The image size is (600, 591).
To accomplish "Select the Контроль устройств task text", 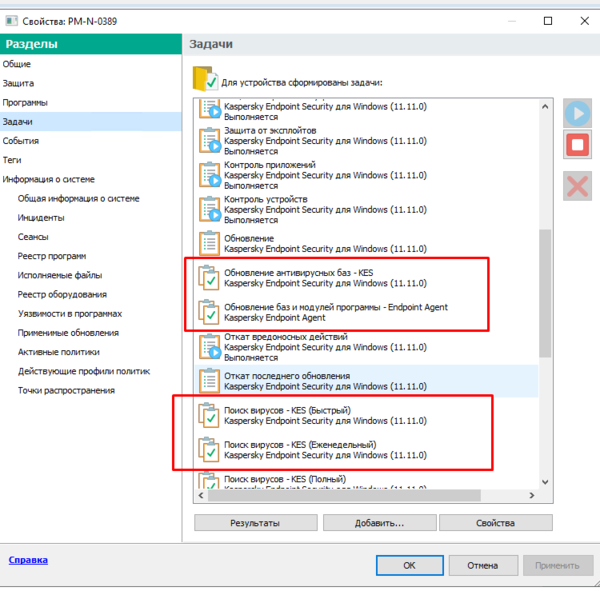I will pos(266,199).
